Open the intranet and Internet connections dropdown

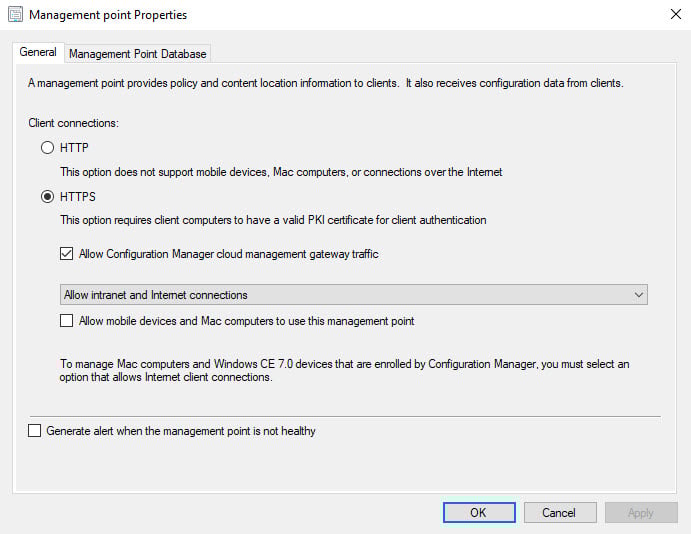pyautogui.click(x=353, y=295)
